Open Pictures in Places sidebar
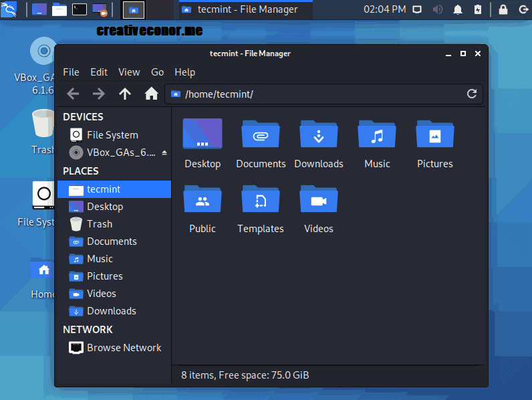532x400 pixels. coord(114,276)
